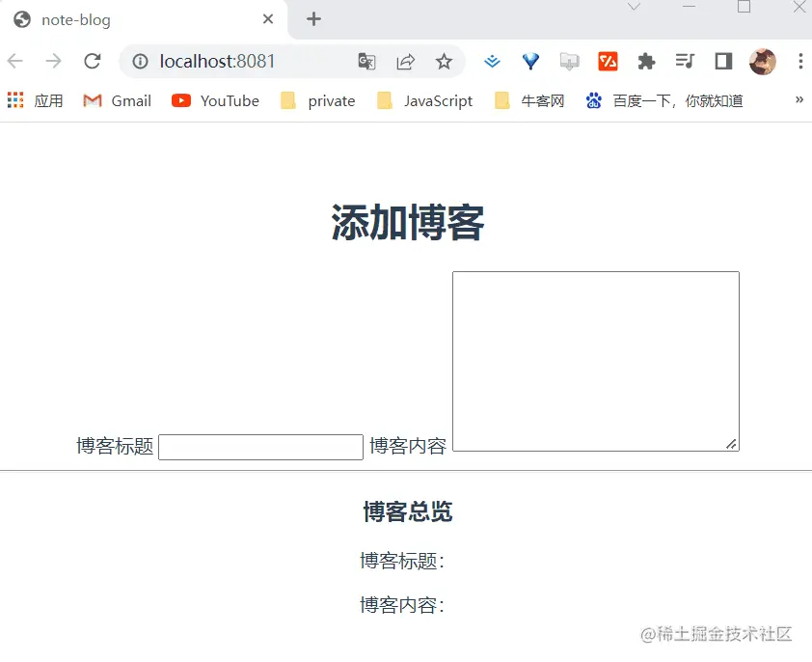Open the JavaScript bookmarks folder

[424, 99]
